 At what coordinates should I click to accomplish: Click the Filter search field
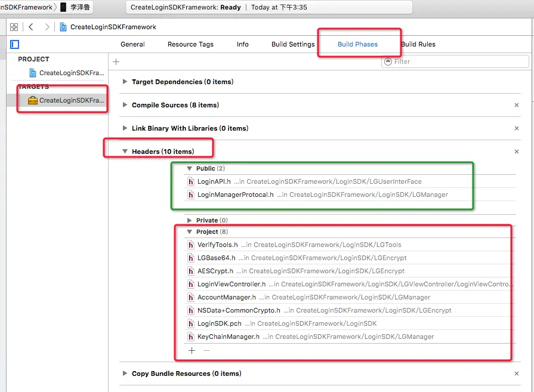click(455, 61)
